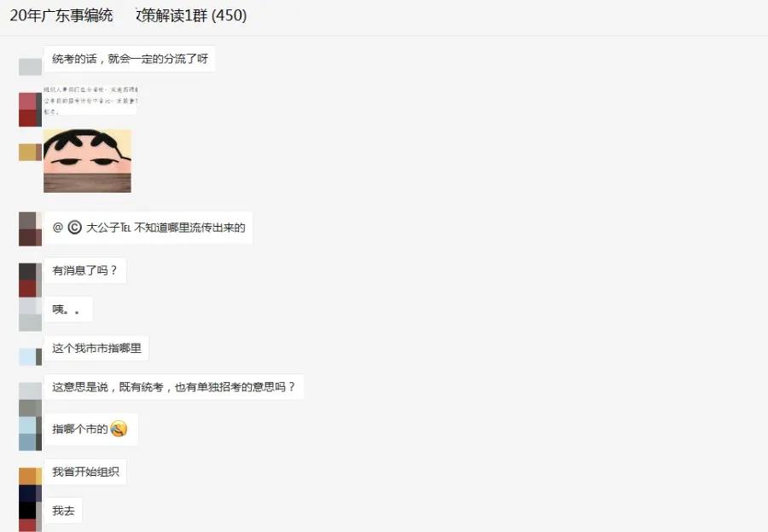Open the group chat title at top
The height and width of the screenshot is (532, 768).
click(128, 15)
